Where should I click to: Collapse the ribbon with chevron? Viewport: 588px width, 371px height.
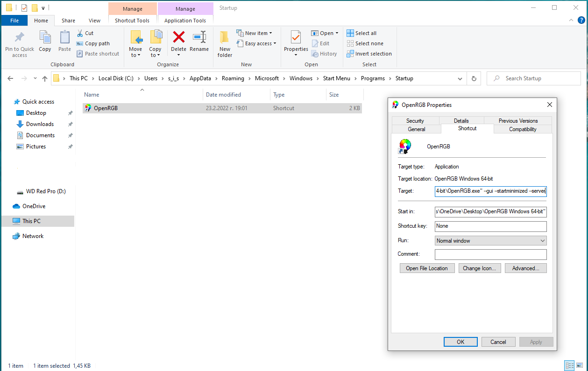click(x=570, y=20)
